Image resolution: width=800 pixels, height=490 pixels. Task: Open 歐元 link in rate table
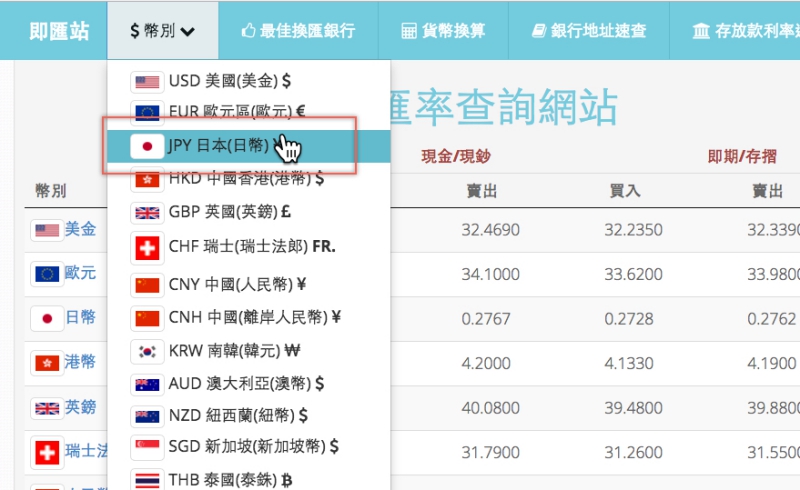(81, 273)
